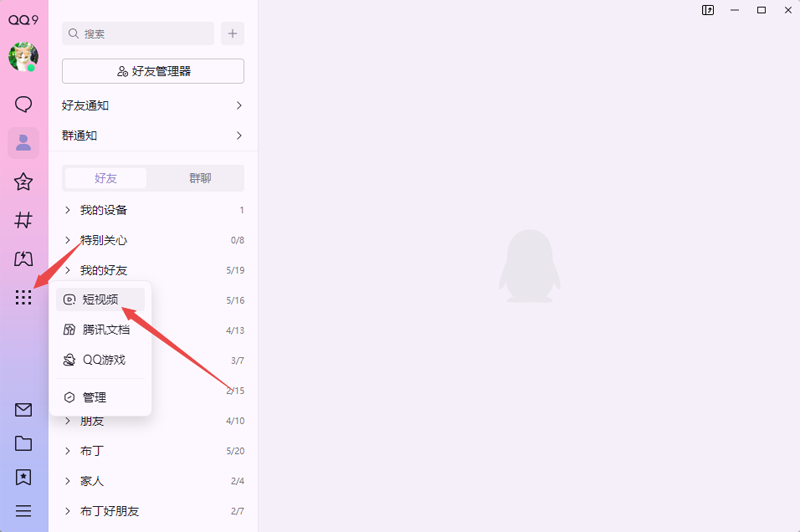Click the plus add button
The width and height of the screenshot is (800, 532).
point(233,34)
